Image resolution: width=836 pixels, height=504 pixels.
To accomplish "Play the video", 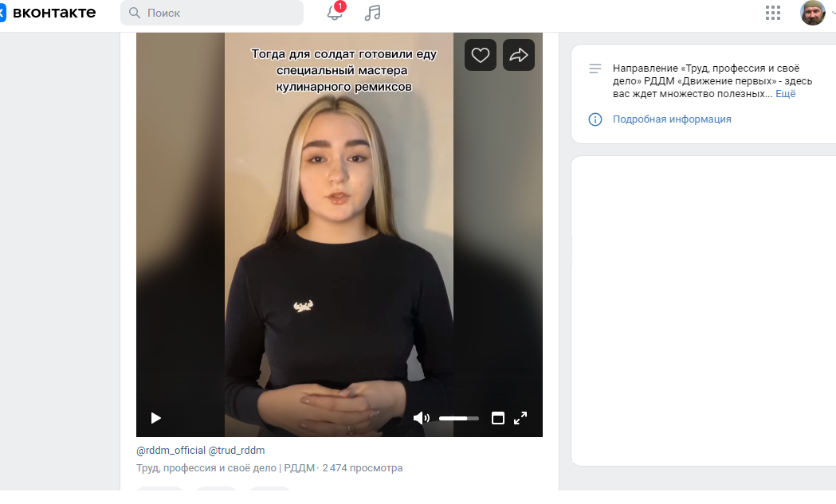I will pos(155,418).
